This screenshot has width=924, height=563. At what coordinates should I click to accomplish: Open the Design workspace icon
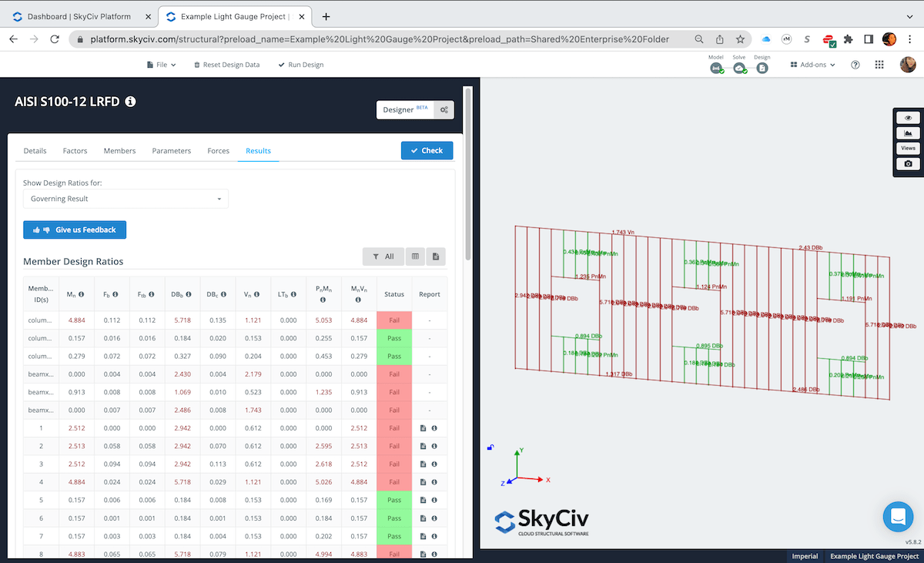(762, 68)
